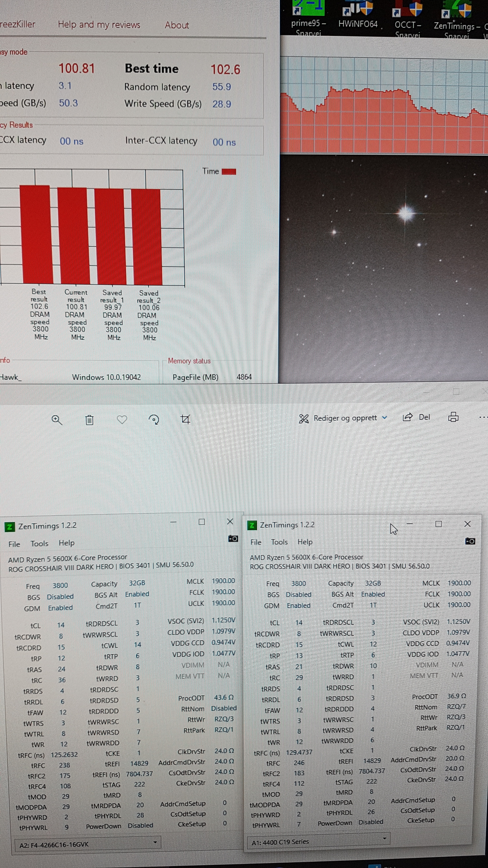Click ProcODT value 36.9 Ω
Screen dimensions: 488x868
coord(456,696)
